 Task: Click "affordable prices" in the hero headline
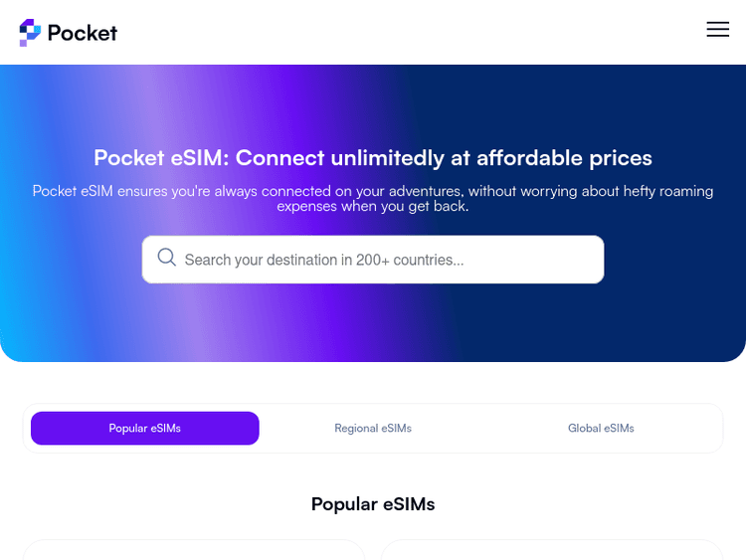tap(564, 158)
